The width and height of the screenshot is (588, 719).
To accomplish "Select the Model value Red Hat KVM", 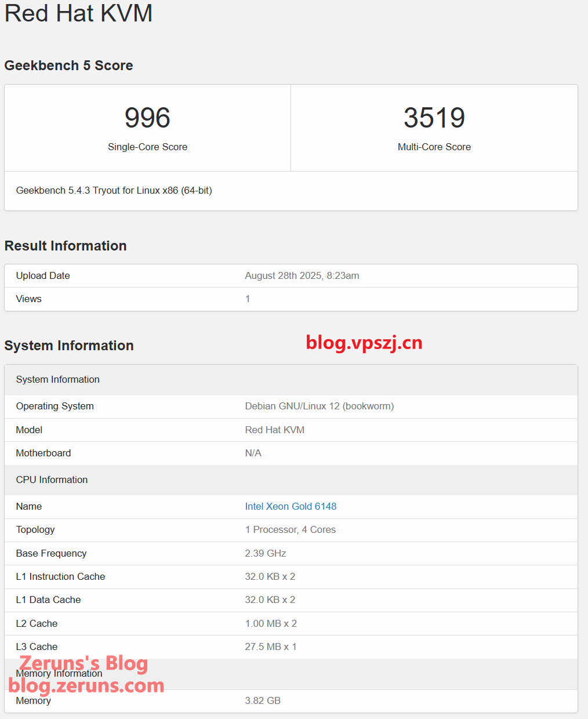I will pos(275,430).
